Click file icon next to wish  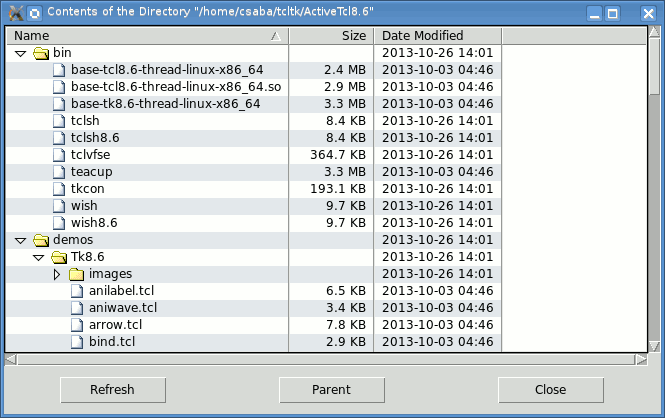click(x=59, y=206)
